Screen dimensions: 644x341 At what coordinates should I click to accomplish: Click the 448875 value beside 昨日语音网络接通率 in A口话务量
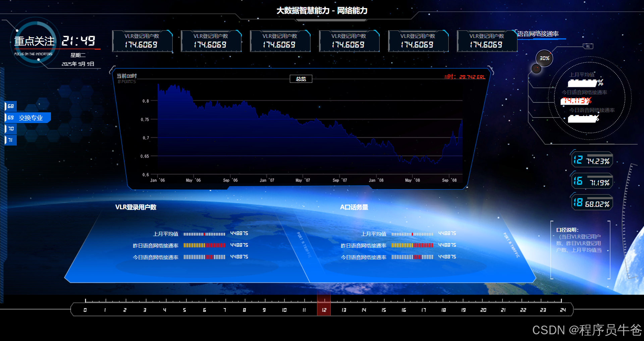(447, 245)
